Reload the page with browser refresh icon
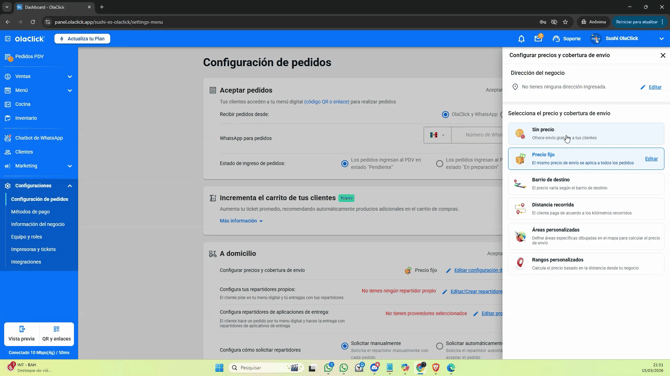Image resolution: width=670 pixels, height=376 pixels. pyautogui.click(x=32, y=22)
